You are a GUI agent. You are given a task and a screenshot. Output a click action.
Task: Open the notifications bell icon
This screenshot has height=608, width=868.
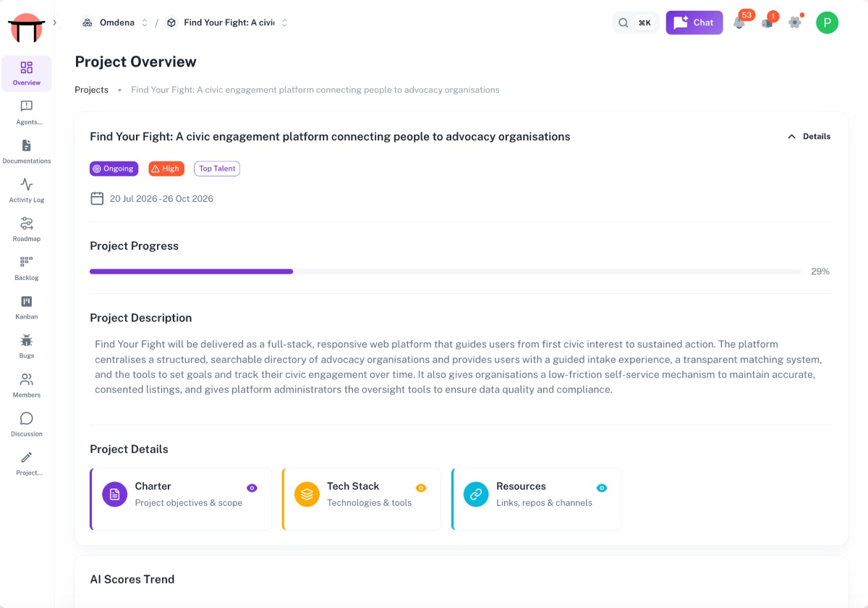[739, 22]
